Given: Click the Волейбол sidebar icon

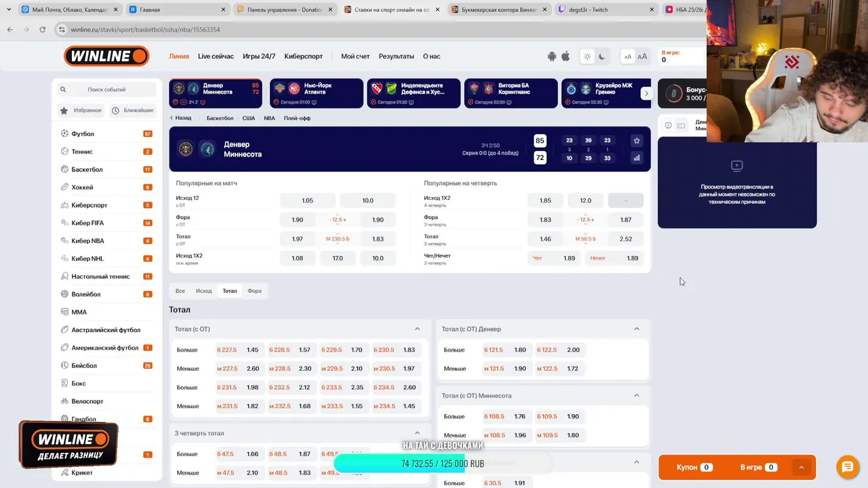Looking at the screenshot, I should coord(64,294).
